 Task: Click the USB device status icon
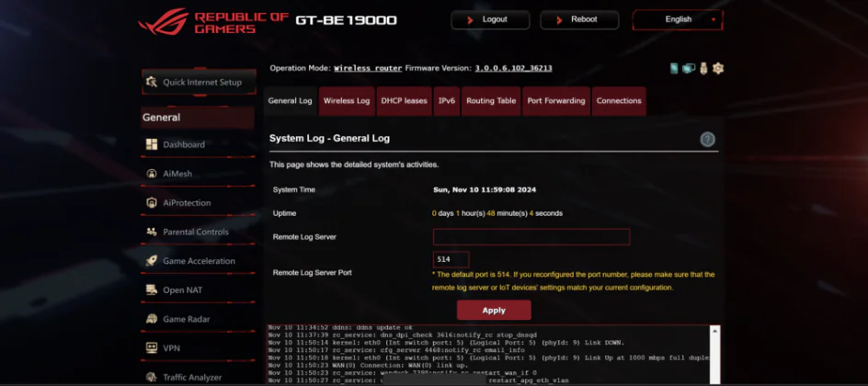(x=703, y=69)
